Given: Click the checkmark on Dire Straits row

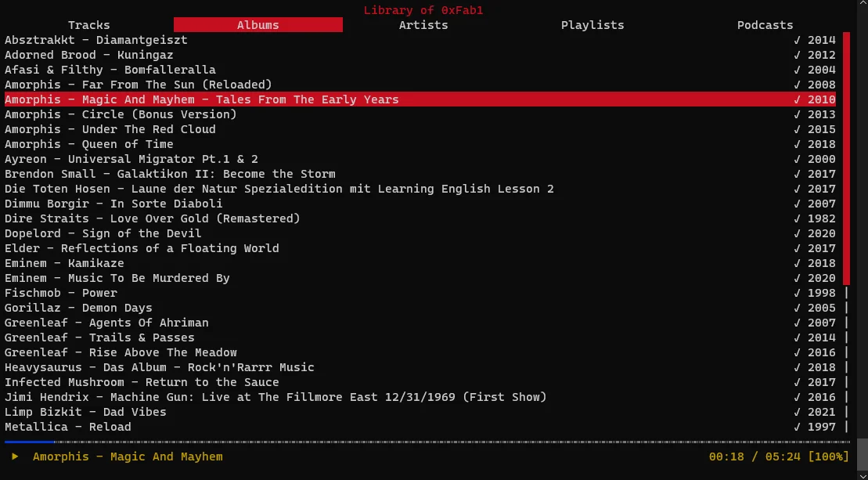Looking at the screenshot, I should [x=797, y=218].
